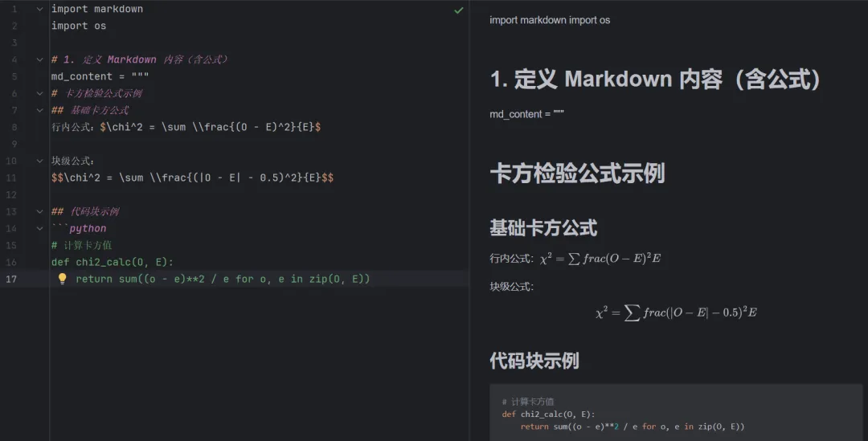Collapse the fold chevron at line 1

39,9
